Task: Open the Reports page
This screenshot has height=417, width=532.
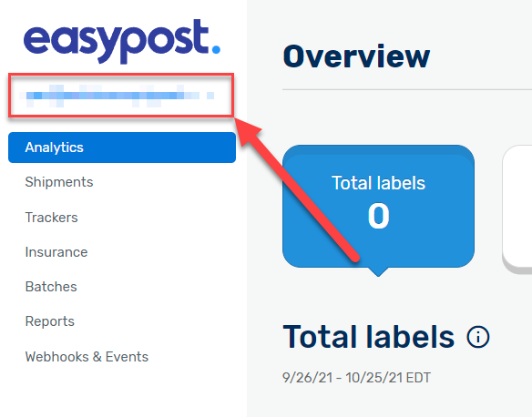Action: click(x=50, y=321)
